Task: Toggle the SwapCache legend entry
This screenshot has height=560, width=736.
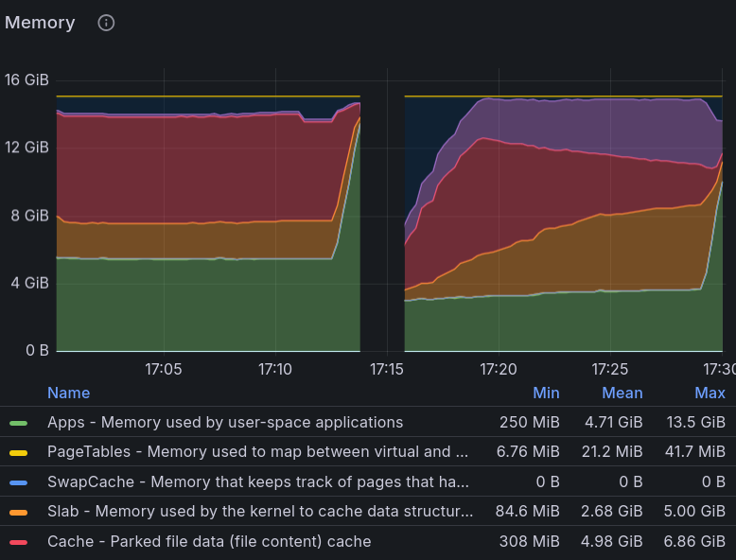Action: (258, 481)
